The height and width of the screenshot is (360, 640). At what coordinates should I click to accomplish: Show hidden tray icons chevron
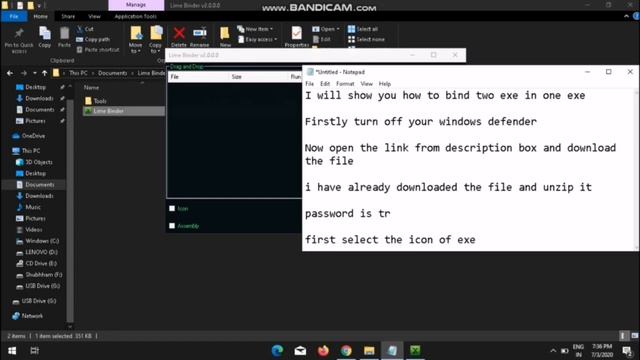pyautogui.click(x=553, y=351)
